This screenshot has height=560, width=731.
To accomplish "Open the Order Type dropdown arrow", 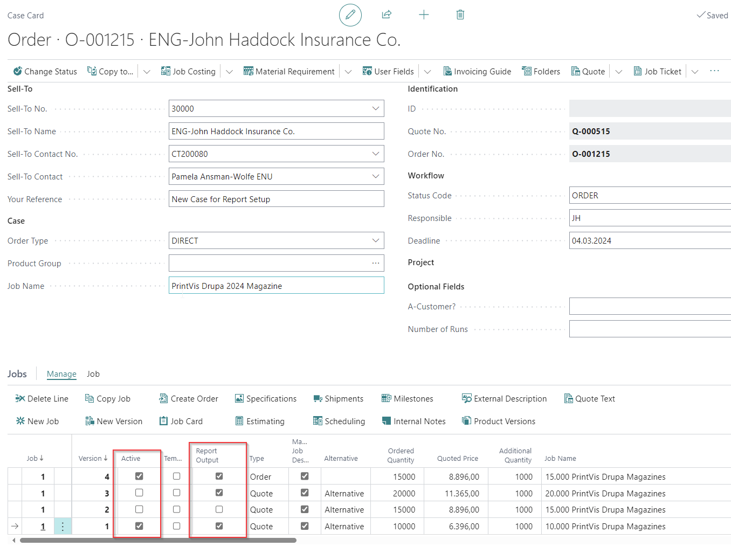I will (x=375, y=240).
